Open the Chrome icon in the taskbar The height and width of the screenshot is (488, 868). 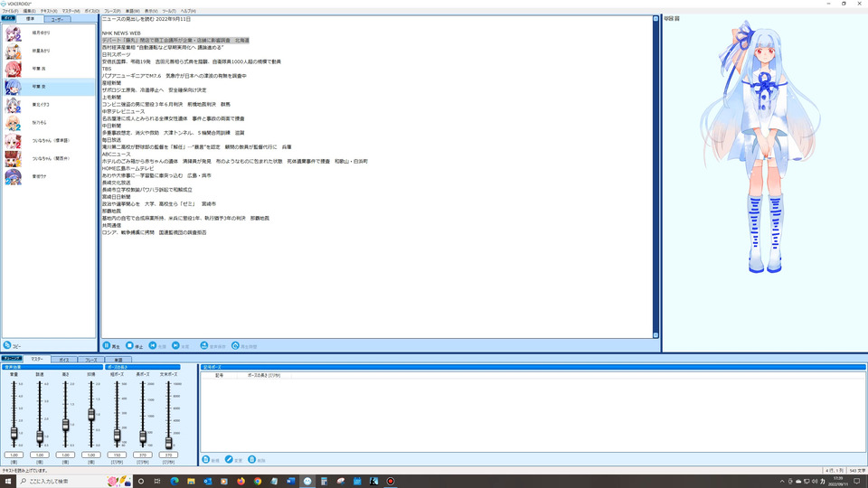click(258, 482)
